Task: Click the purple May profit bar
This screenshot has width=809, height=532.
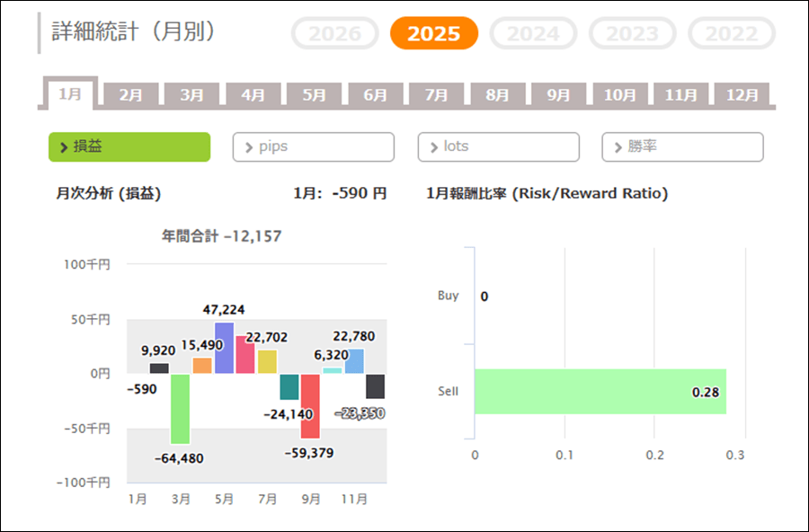Action: [224, 349]
